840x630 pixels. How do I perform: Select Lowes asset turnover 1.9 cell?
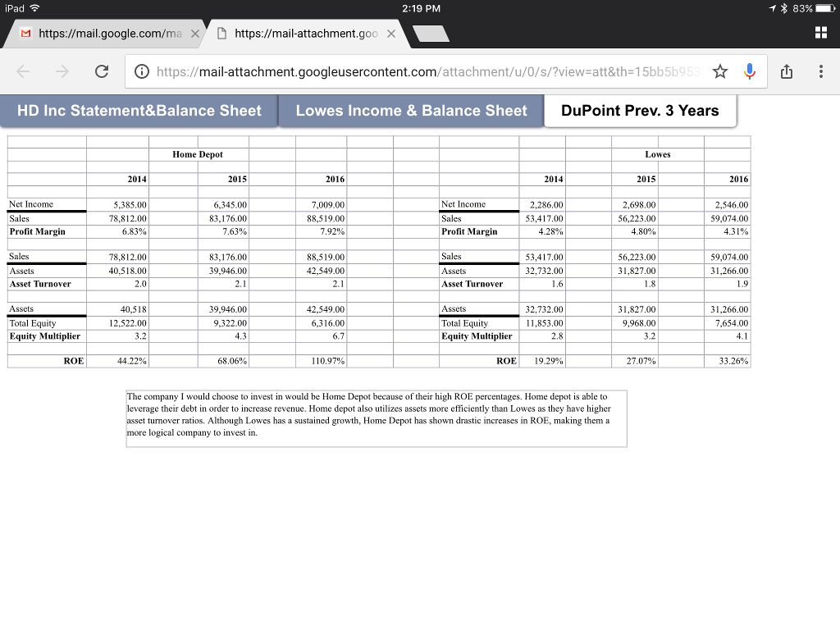(727, 284)
